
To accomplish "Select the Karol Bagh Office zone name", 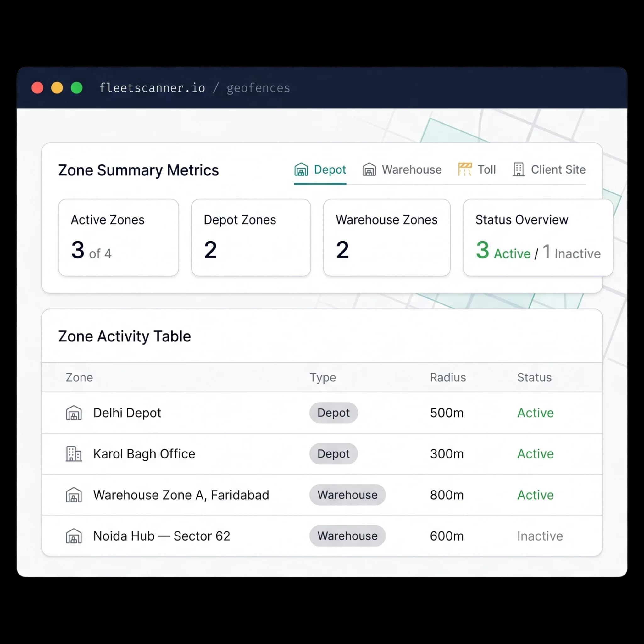I will tap(144, 454).
